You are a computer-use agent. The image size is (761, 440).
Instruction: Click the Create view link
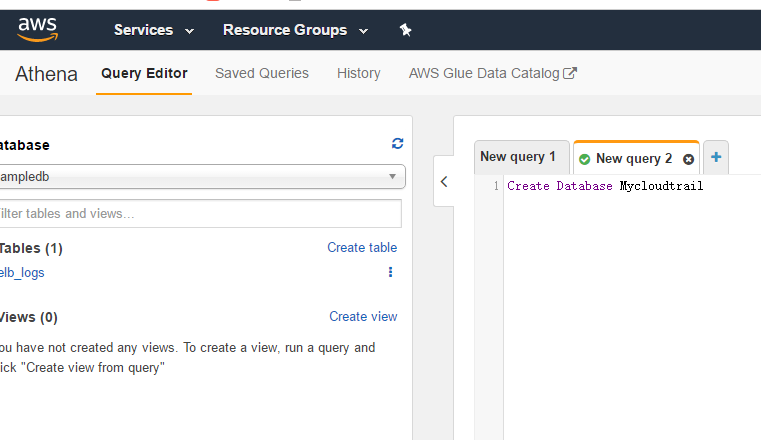363,316
